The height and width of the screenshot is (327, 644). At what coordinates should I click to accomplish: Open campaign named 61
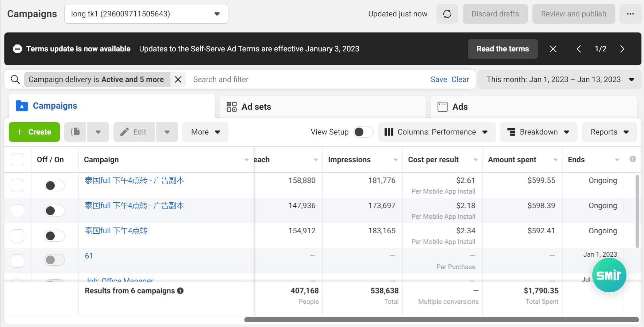click(89, 256)
